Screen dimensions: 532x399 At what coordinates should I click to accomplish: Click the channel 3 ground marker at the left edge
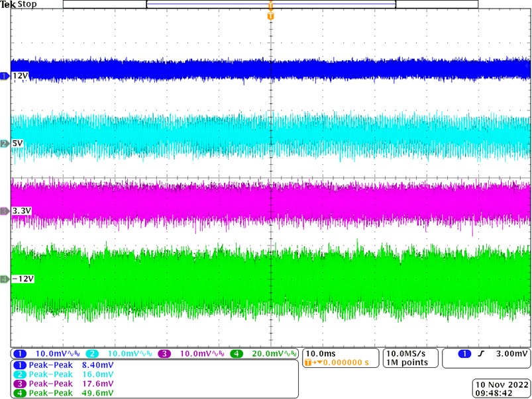point(5,211)
